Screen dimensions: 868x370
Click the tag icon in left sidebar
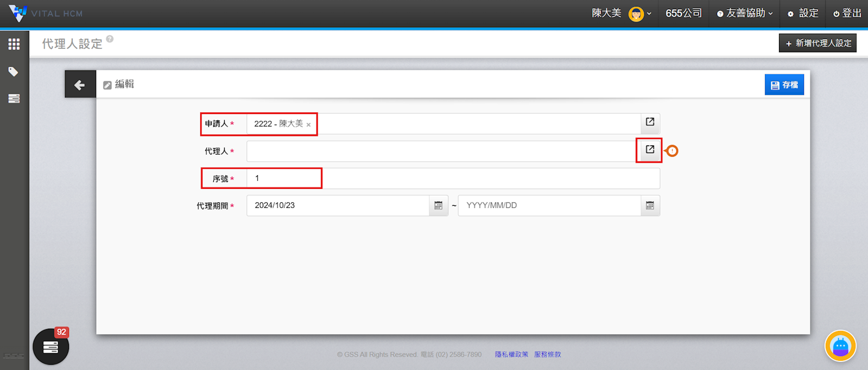pyautogui.click(x=14, y=72)
